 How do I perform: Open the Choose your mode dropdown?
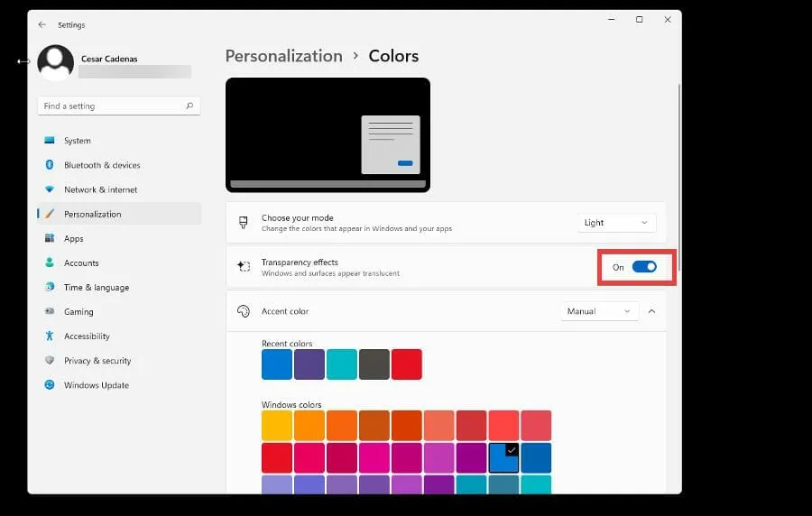(616, 223)
